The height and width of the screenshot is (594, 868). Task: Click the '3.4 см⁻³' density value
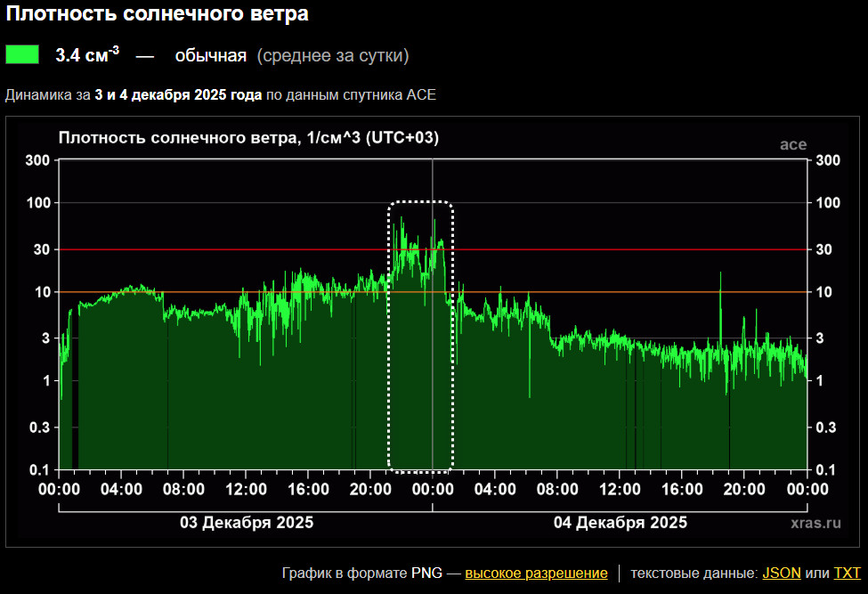87,56
